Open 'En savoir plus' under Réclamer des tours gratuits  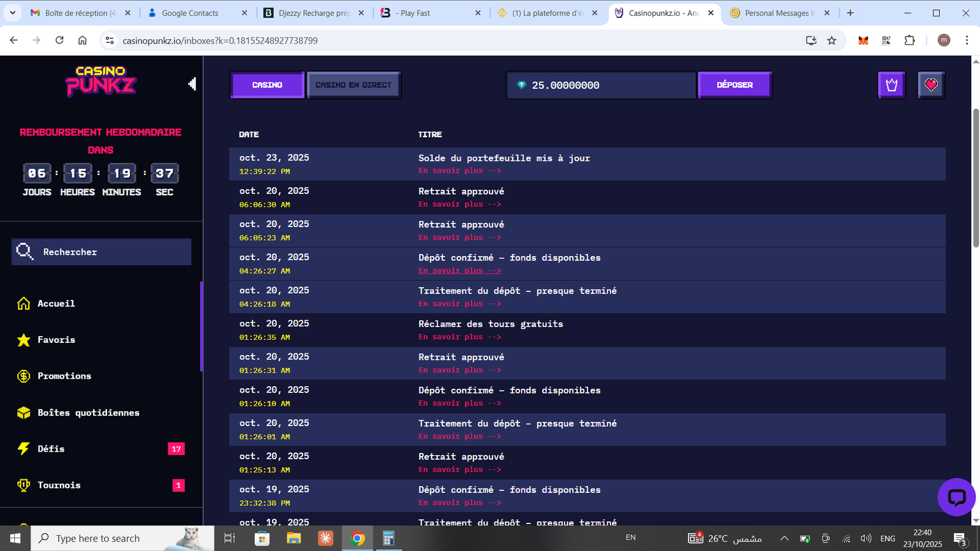(459, 337)
